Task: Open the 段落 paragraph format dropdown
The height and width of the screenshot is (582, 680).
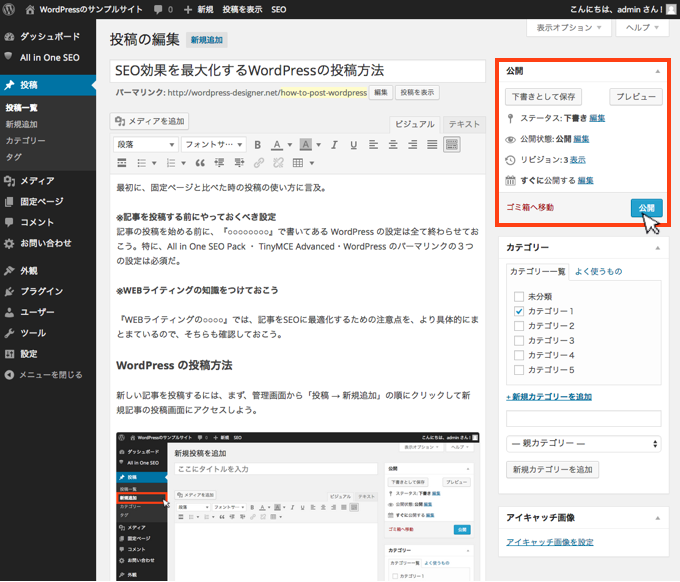Action: point(146,145)
